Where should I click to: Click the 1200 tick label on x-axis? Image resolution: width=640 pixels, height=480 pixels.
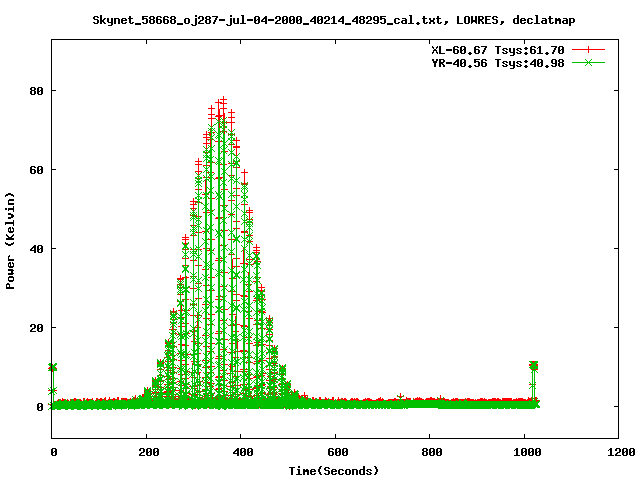coord(621,452)
